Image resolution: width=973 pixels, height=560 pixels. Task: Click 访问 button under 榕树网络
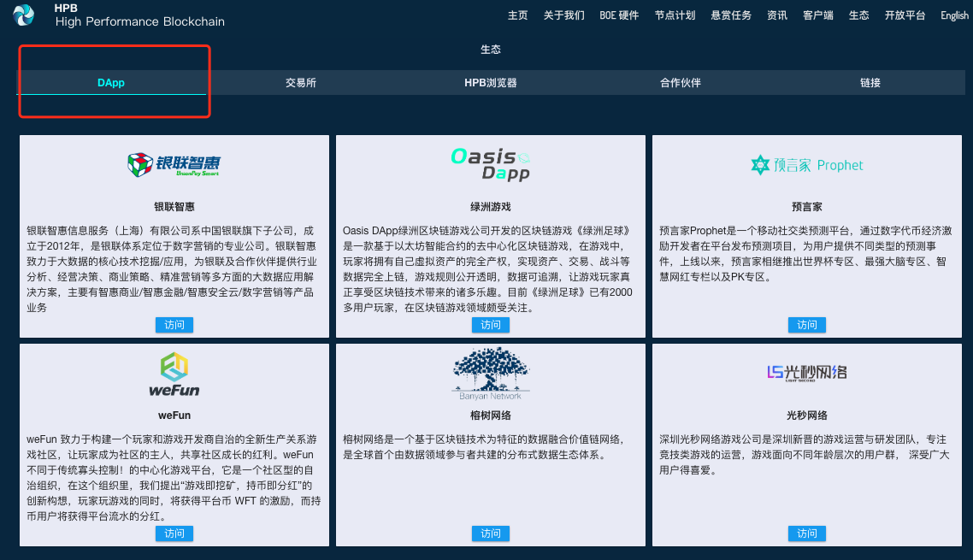click(x=491, y=533)
